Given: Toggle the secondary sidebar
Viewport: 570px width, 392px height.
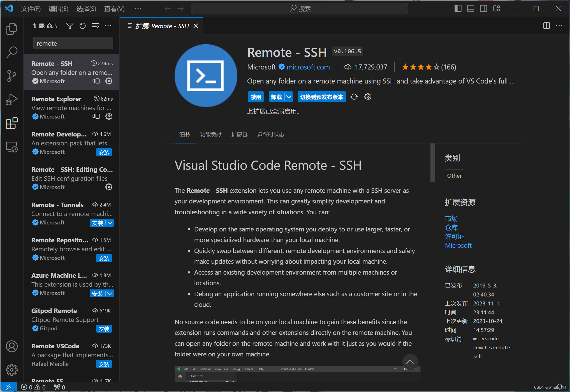Looking at the screenshot, I should [x=483, y=8].
